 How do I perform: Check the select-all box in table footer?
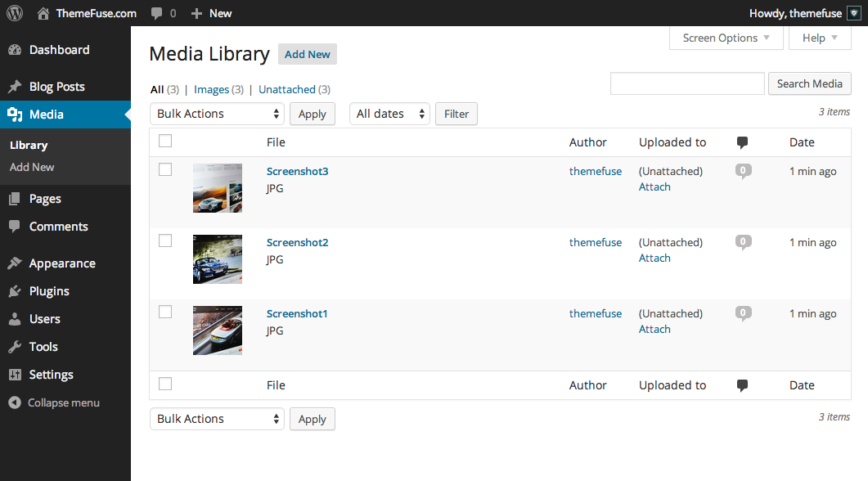click(165, 384)
